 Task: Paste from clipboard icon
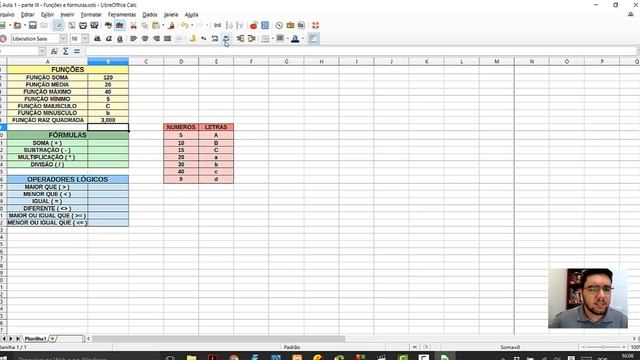(156, 25)
